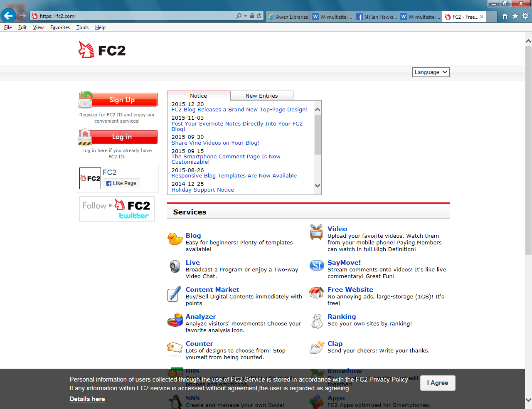Open Responsive Blog Templates Now Available link

[234, 176]
